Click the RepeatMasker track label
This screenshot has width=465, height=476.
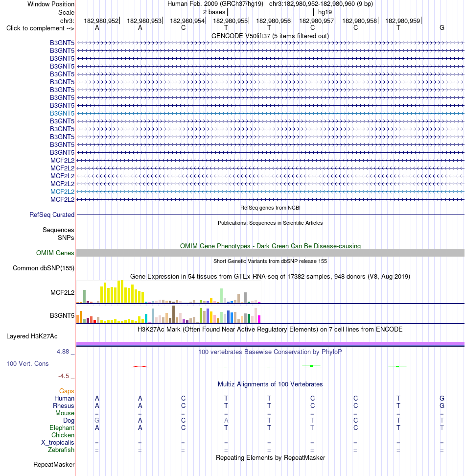point(54,464)
